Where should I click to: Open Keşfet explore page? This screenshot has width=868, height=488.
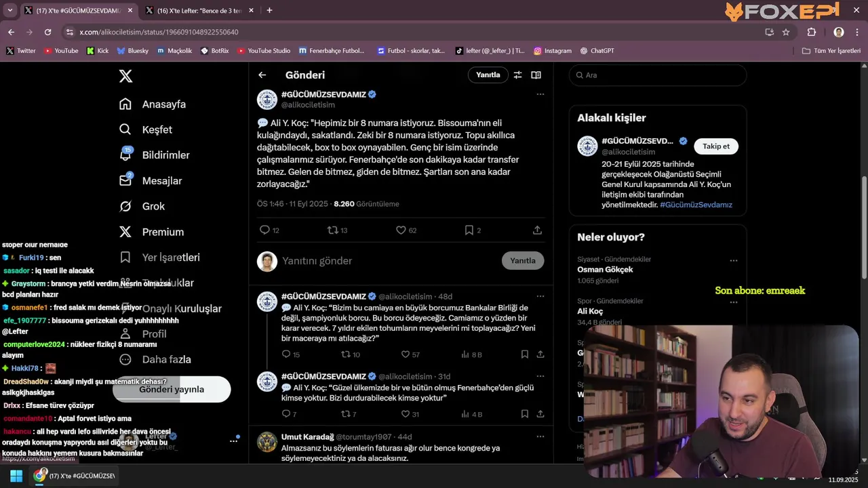(146, 129)
